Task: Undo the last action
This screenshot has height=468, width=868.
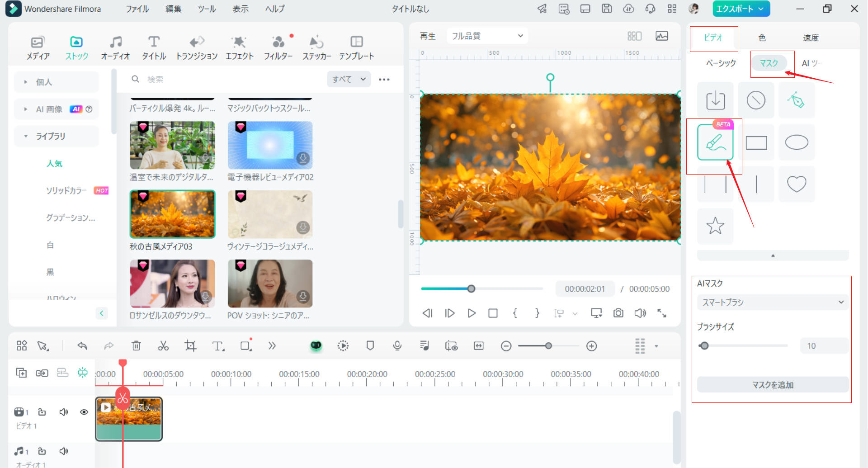Action: click(82, 346)
